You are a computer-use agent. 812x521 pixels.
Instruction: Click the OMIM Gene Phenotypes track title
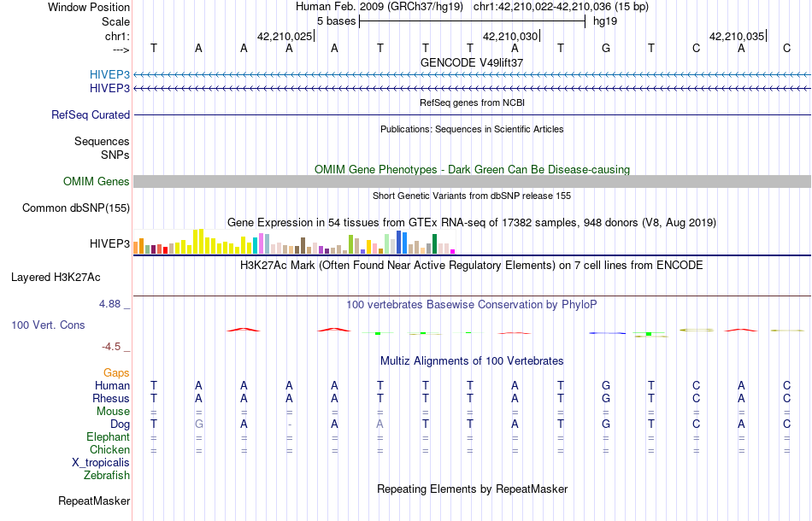(x=472, y=170)
